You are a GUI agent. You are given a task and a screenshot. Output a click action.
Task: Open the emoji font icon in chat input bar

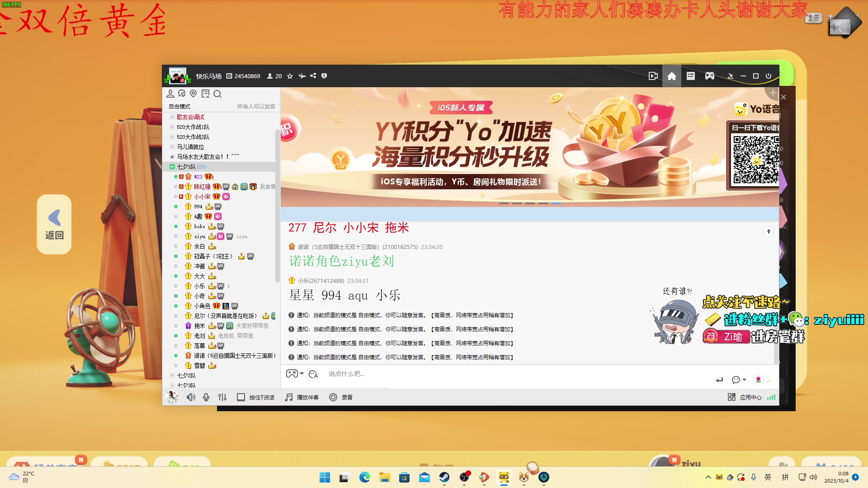313,374
